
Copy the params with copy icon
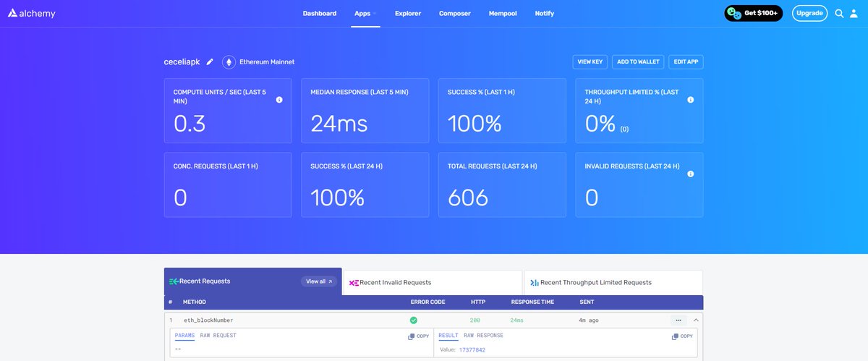pos(411,336)
